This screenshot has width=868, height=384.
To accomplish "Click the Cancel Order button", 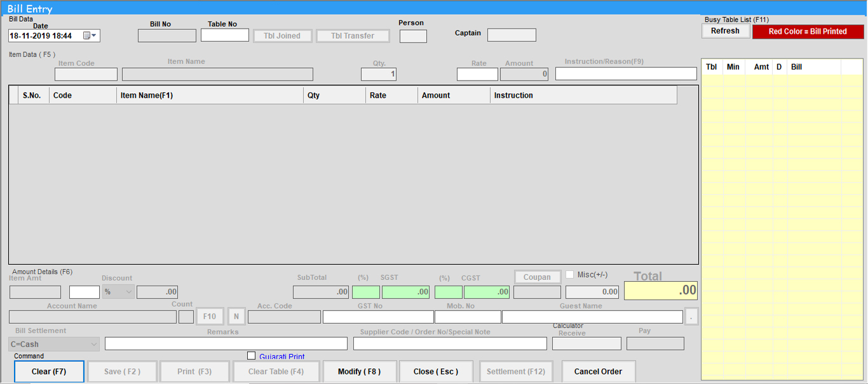I will coord(598,371).
